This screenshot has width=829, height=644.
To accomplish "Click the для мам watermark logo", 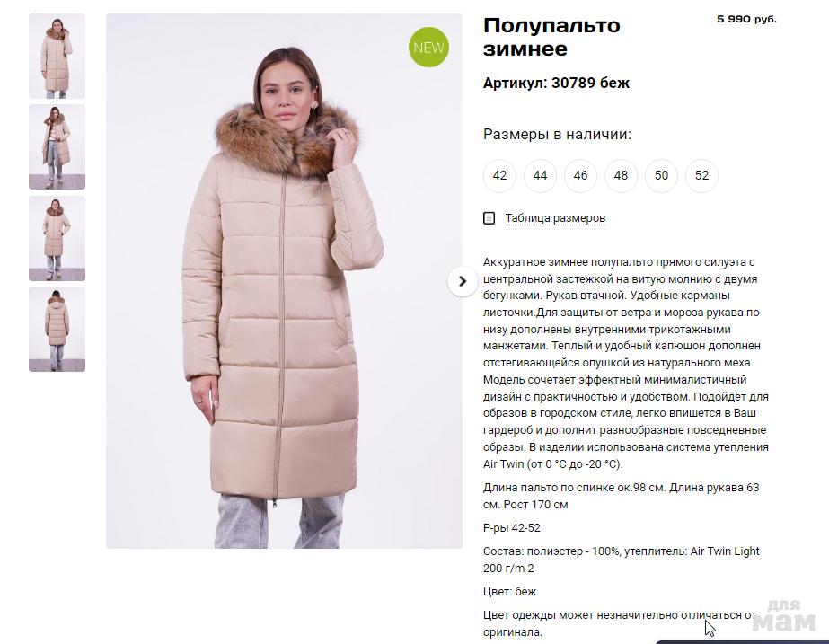I will (783, 616).
